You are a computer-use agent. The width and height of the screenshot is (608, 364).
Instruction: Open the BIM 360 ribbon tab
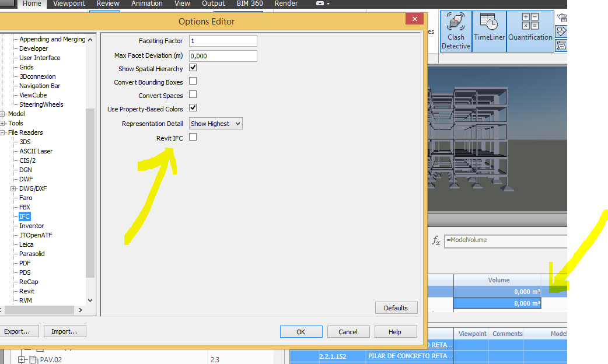click(249, 3)
